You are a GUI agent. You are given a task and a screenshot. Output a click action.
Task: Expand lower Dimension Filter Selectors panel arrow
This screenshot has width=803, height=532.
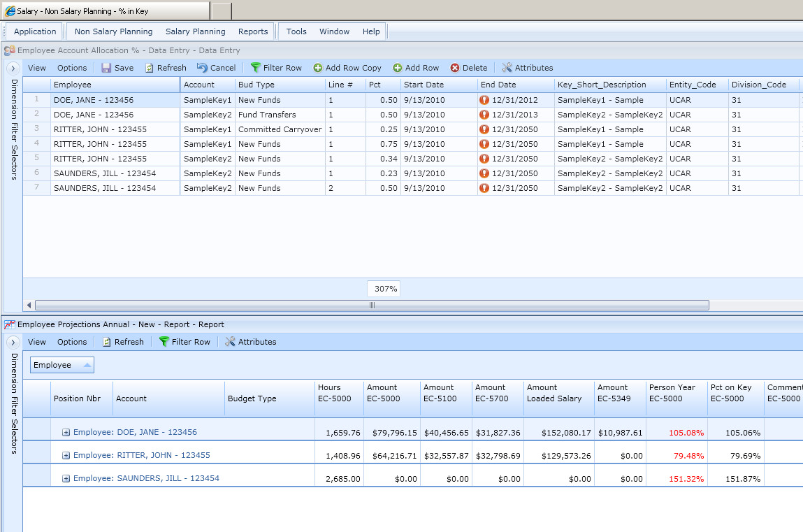coord(13,342)
